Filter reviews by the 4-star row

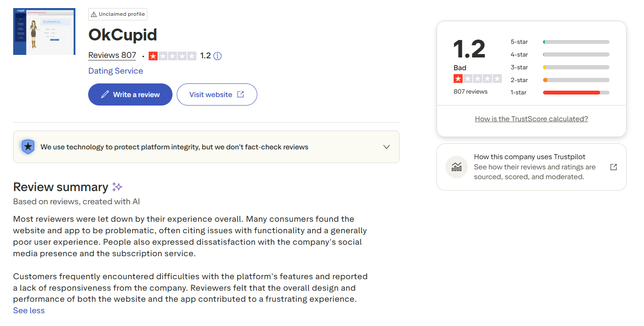[x=560, y=54]
